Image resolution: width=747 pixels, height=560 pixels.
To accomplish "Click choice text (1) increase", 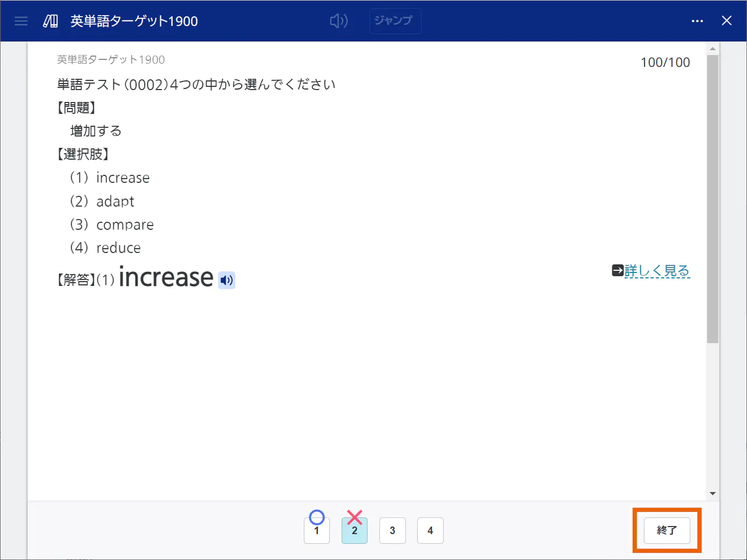I will [x=110, y=177].
